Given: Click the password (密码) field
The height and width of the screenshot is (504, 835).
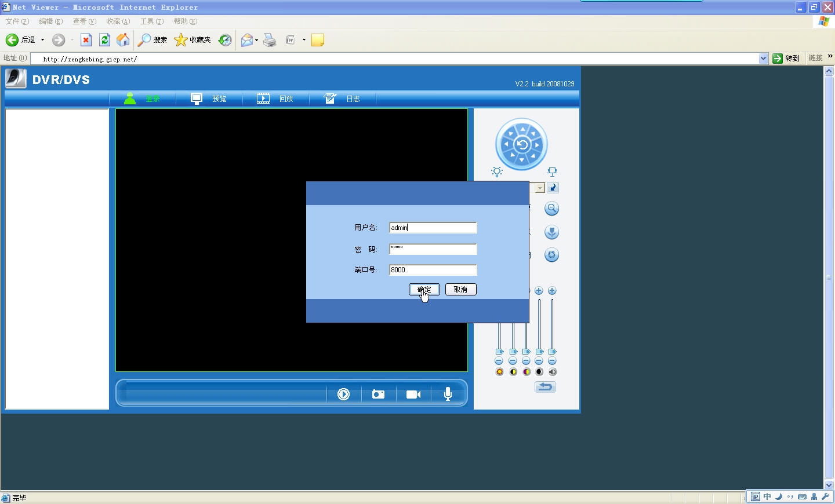Looking at the screenshot, I should (433, 249).
